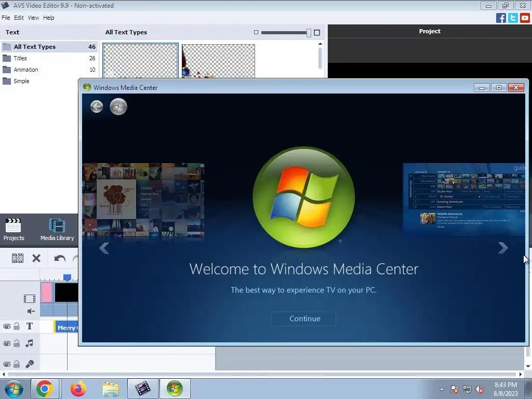Open the Projects section
The image size is (532, 399).
14,230
